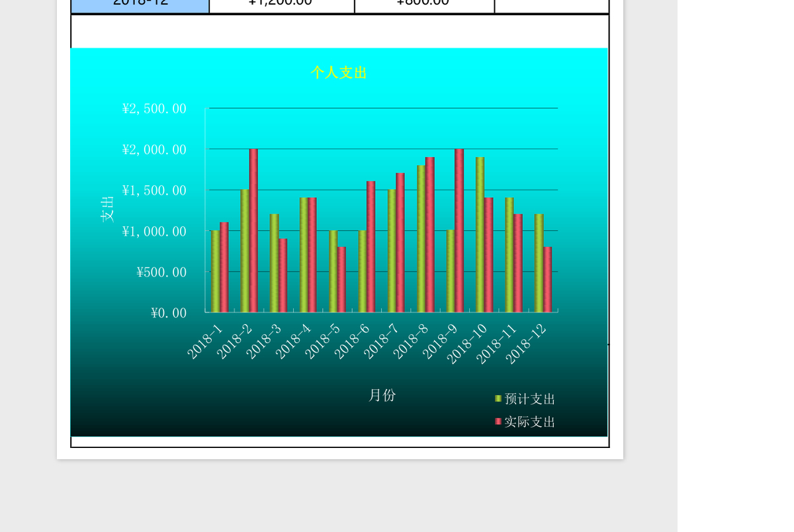Select the red 实际支出 bar for 2018-12

pyautogui.click(x=548, y=279)
